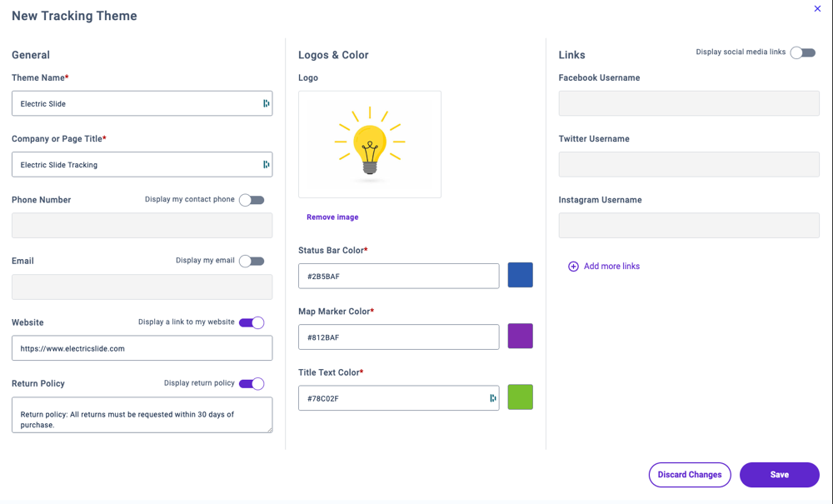
Task: Close the New Tracking Theme dialog
Action: coord(817,8)
